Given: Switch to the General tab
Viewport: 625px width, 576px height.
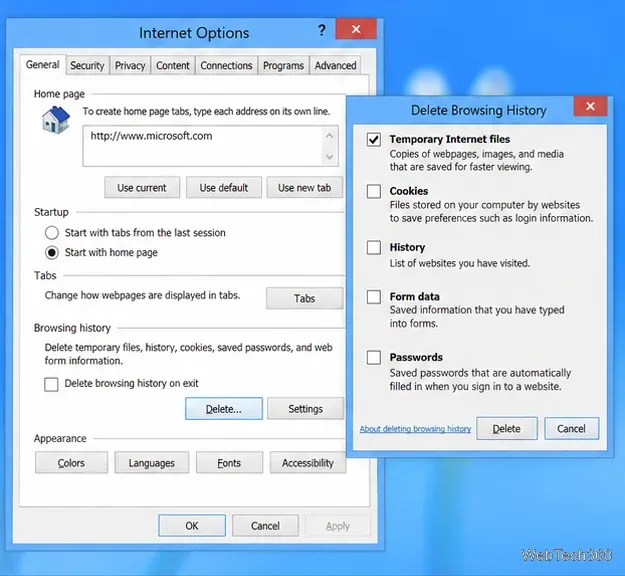Looking at the screenshot, I should (x=43, y=65).
